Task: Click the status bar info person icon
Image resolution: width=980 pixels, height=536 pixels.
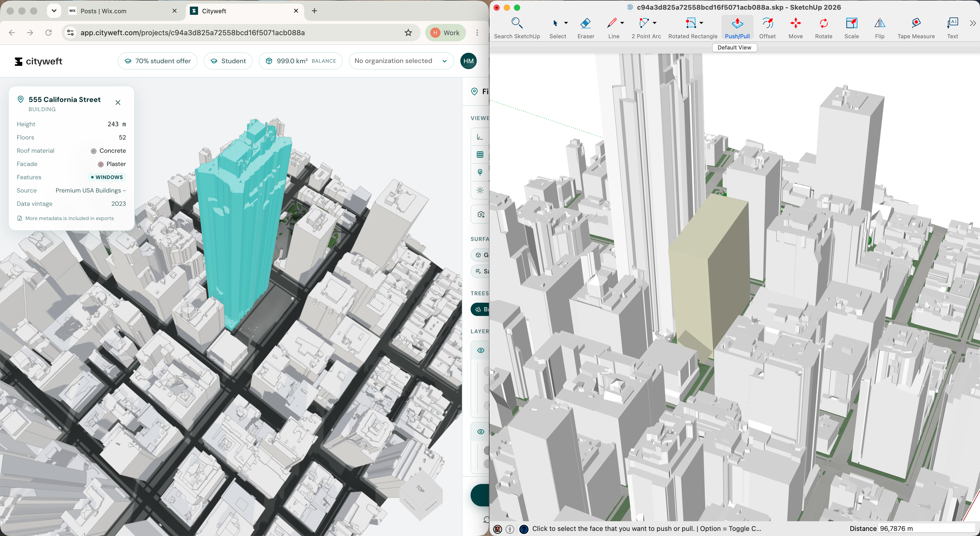Action: [510, 529]
